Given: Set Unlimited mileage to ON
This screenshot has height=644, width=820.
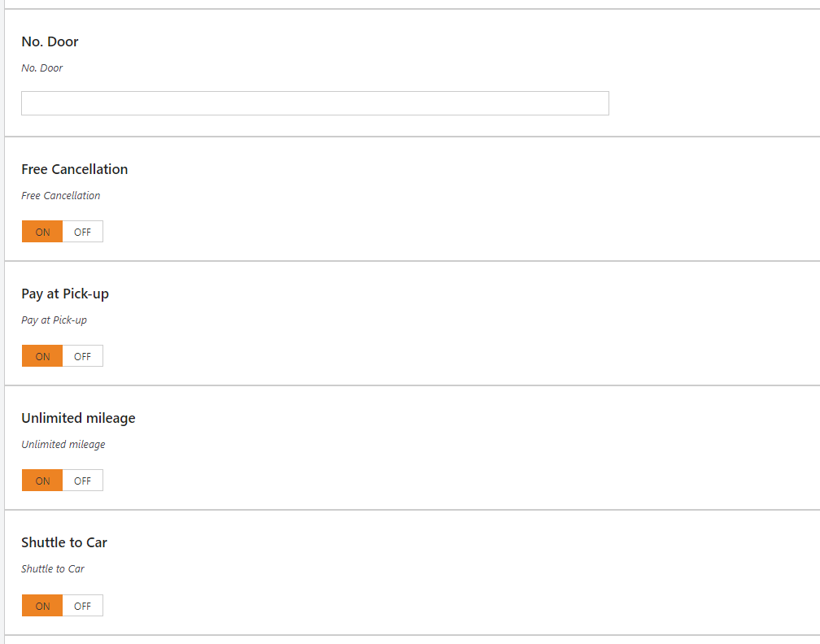Looking at the screenshot, I should 42,481.
